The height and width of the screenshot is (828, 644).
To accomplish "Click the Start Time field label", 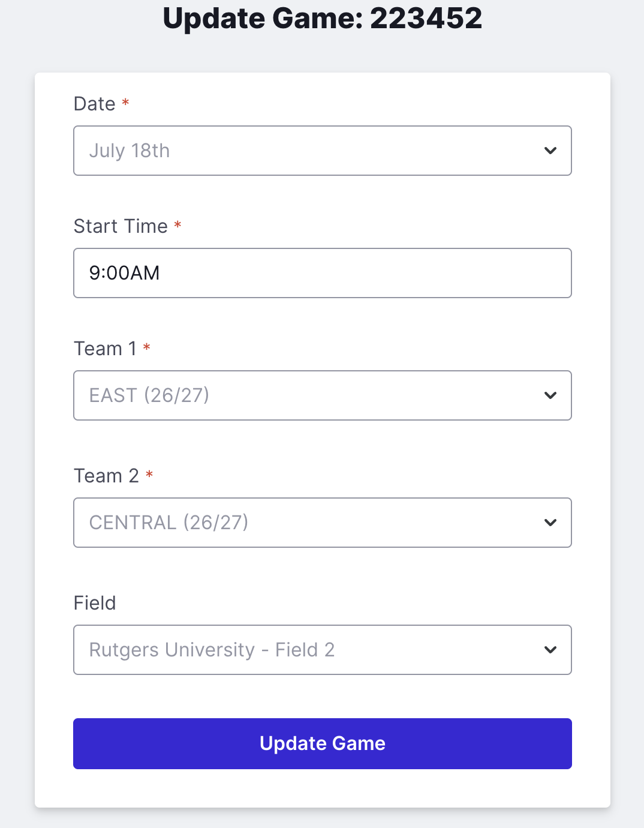I will pyautogui.click(x=121, y=226).
